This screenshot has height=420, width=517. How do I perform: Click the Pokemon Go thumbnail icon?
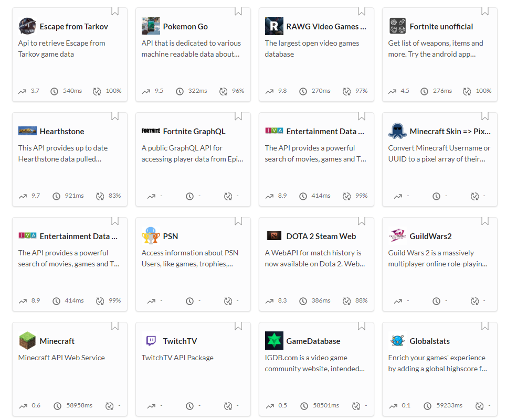pos(151,26)
